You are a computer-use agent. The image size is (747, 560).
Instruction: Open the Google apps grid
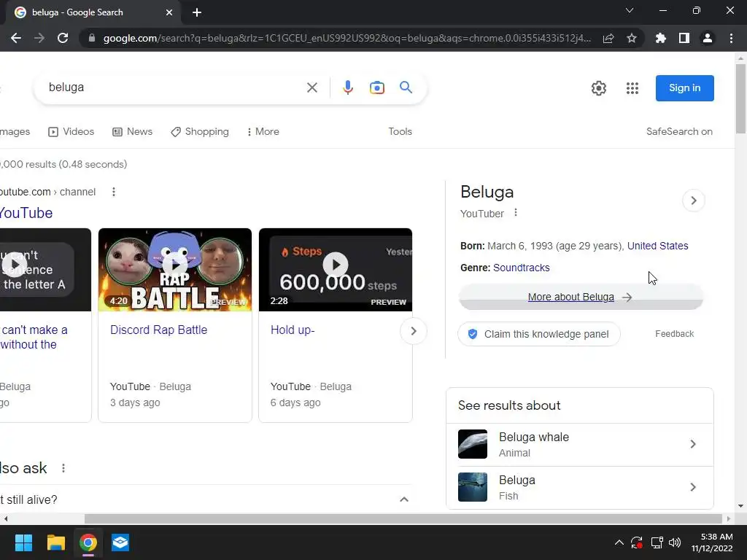tap(632, 88)
